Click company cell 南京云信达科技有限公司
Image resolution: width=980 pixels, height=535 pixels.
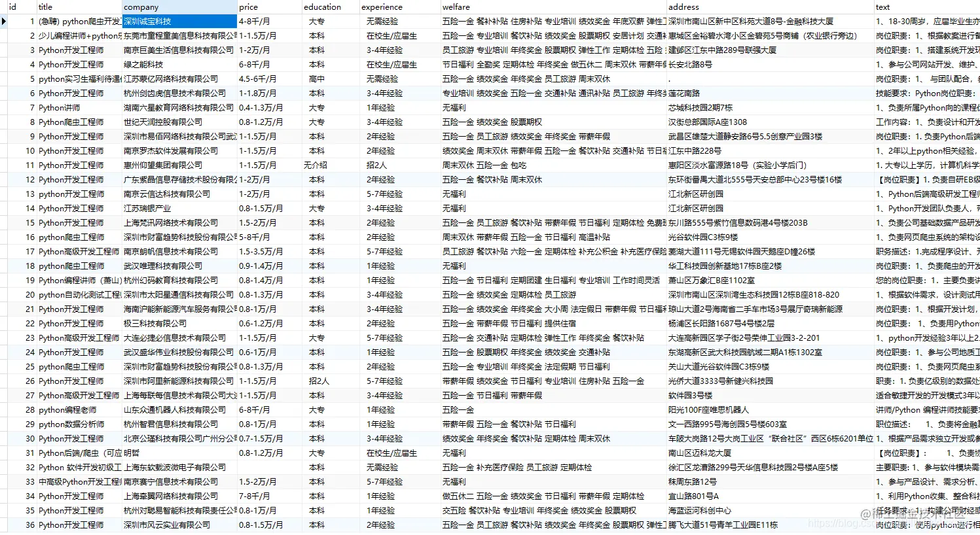click(179, 194)
